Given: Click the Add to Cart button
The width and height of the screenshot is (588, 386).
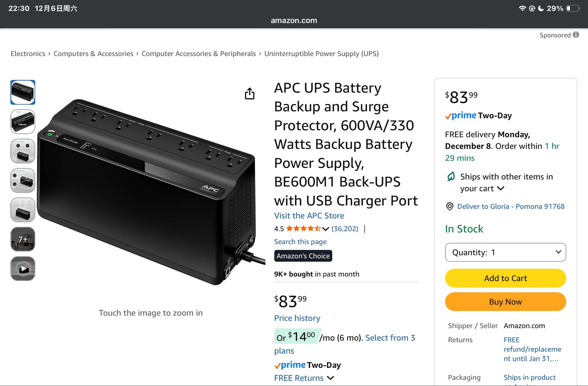Looking at the screenshot, I should (505, 278).
